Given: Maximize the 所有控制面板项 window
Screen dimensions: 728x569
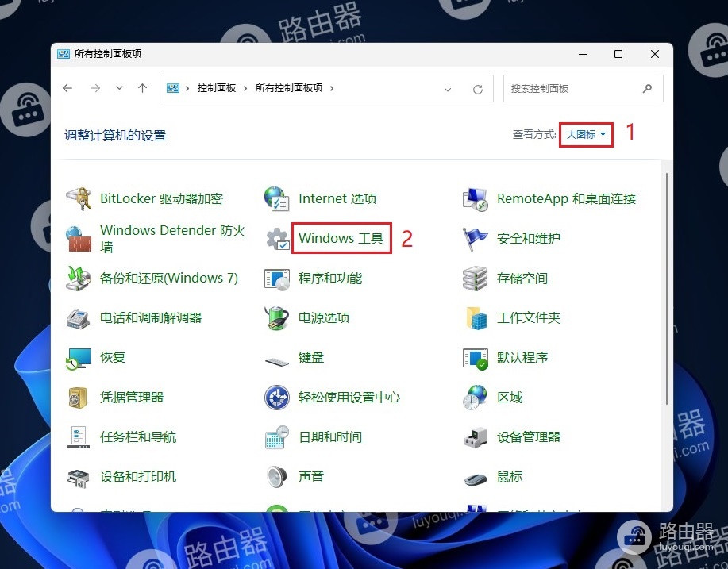Looking at the screenshot, I should (618, 54).
